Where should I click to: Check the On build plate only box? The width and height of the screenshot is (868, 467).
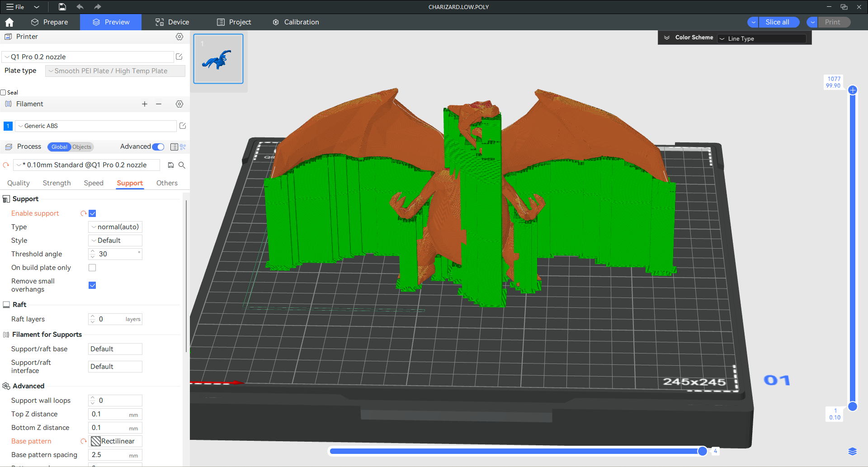point(92,268)
